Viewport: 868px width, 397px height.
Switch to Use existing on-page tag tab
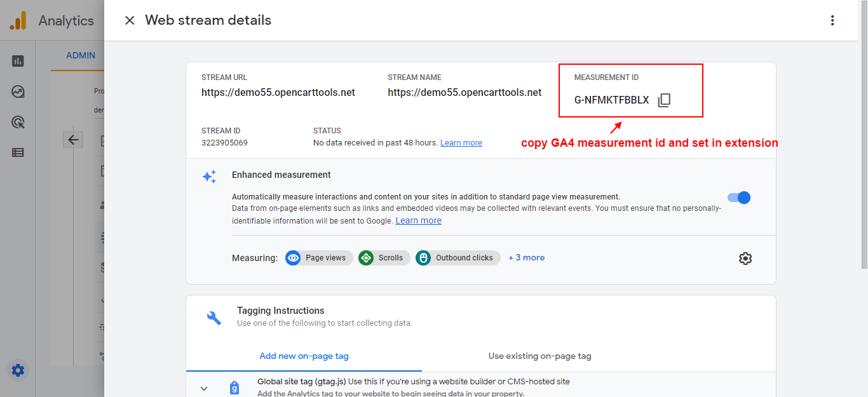tap(539, 356)
